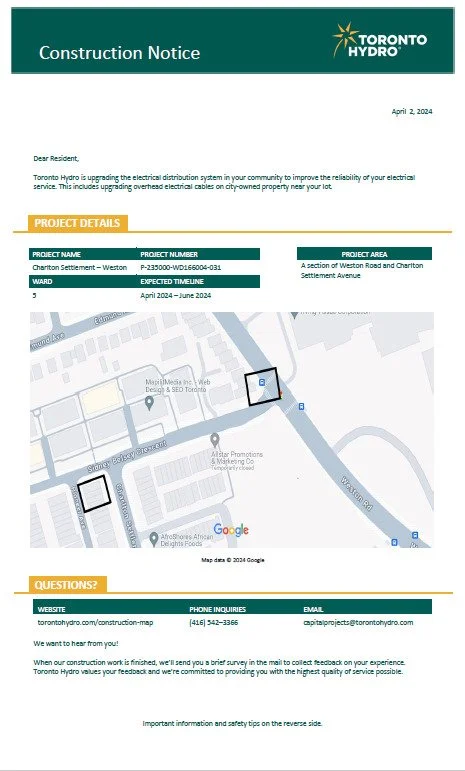Click the 'PROJECT DETAILS' section heading
Image resolution: width=465 pixels, height=771 pixels.
[78, 223]
